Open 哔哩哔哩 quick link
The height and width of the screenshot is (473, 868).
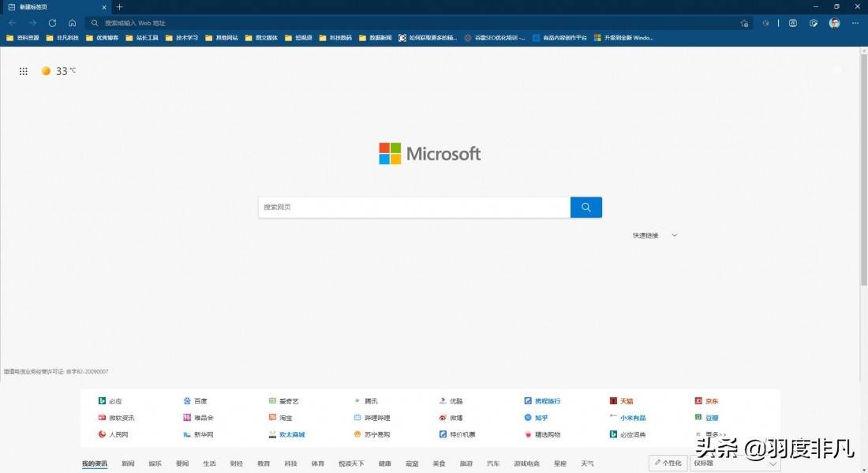[x=372, y=418]
